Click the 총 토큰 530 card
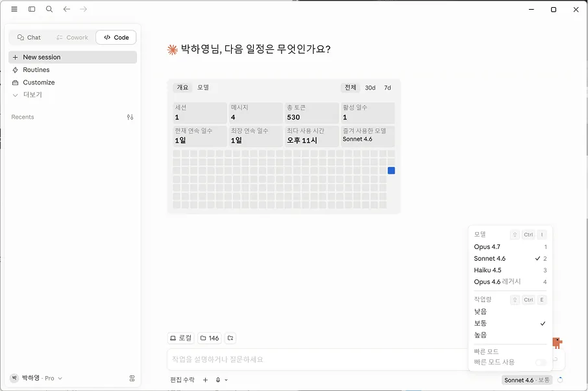 (312, 113)
